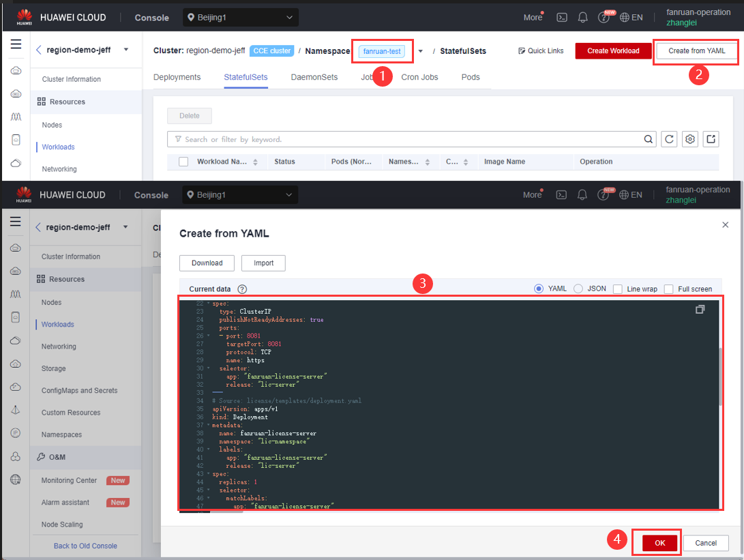Open Back to Old Console link
The height and width of the screenshot is (560, 744).
(x=85, y=546)
